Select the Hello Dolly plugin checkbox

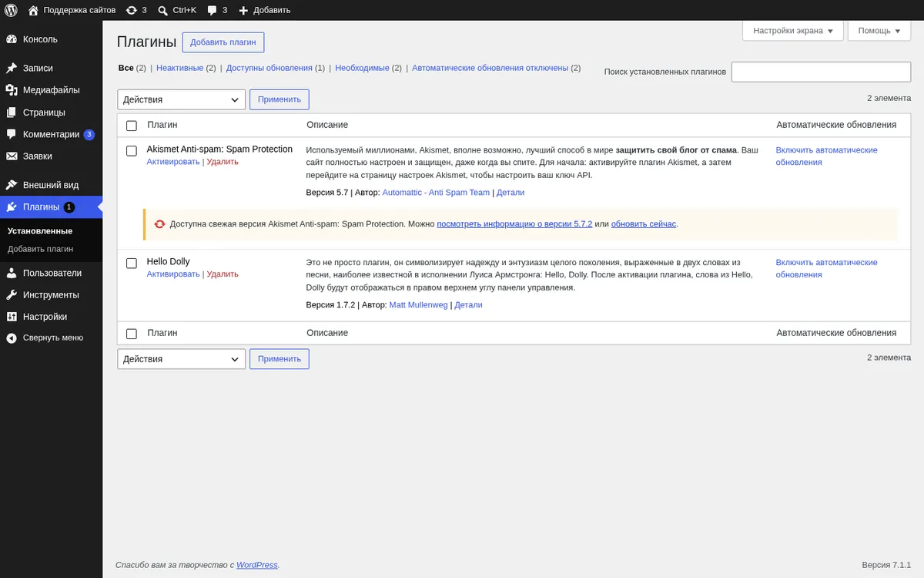point(132,264)
